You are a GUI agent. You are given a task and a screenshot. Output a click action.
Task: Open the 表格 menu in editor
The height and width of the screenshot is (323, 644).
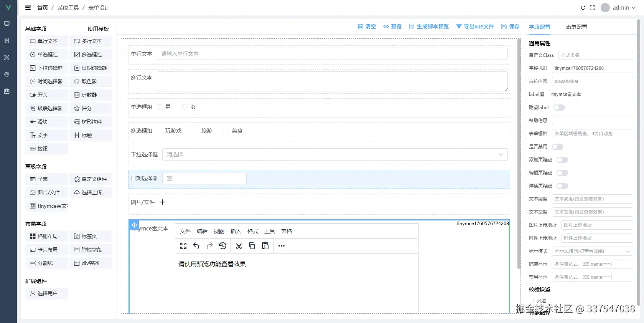coord(287,231)
